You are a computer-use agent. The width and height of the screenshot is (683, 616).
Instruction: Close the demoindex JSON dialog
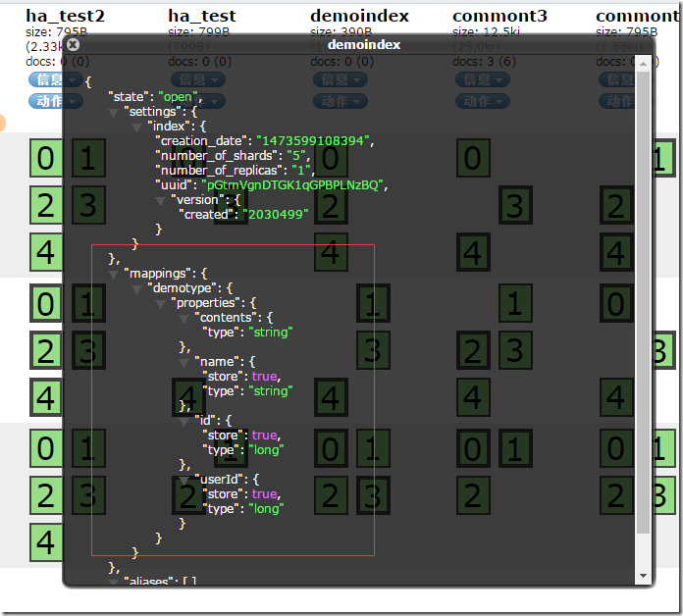74,44
